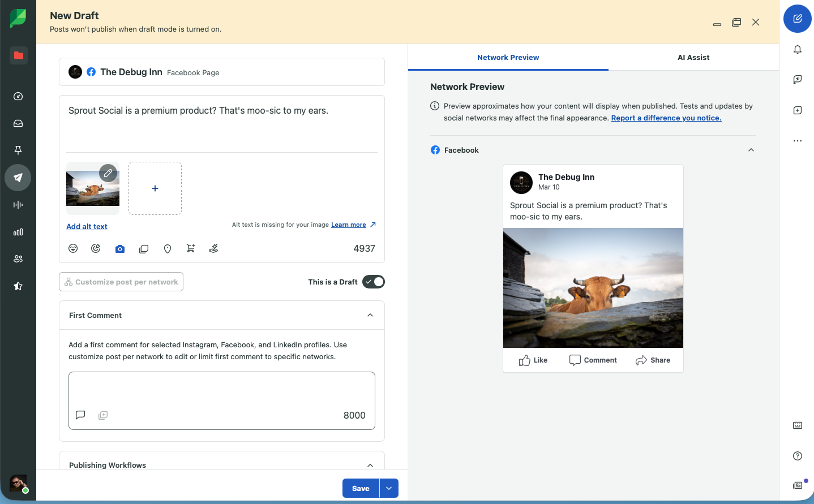Open the paper plane Publishing section in sidebar
The height and width of the screenshot is (504, 814).
(x=18, y=178)
